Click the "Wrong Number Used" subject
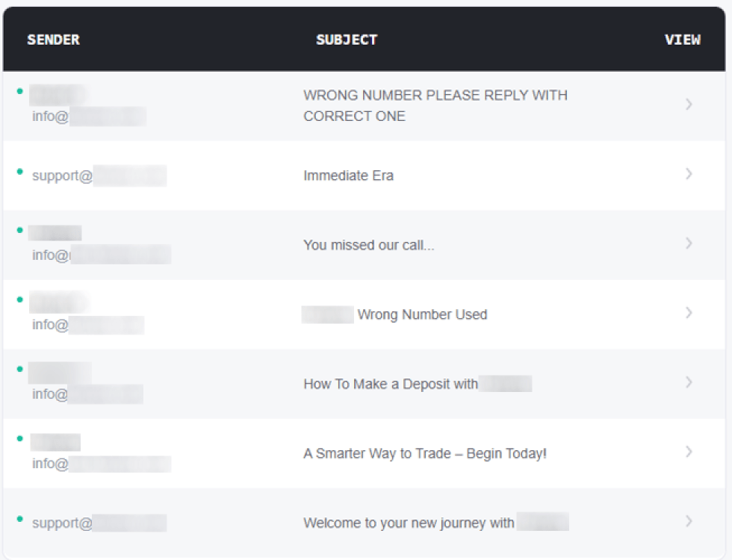 point(421,314)
